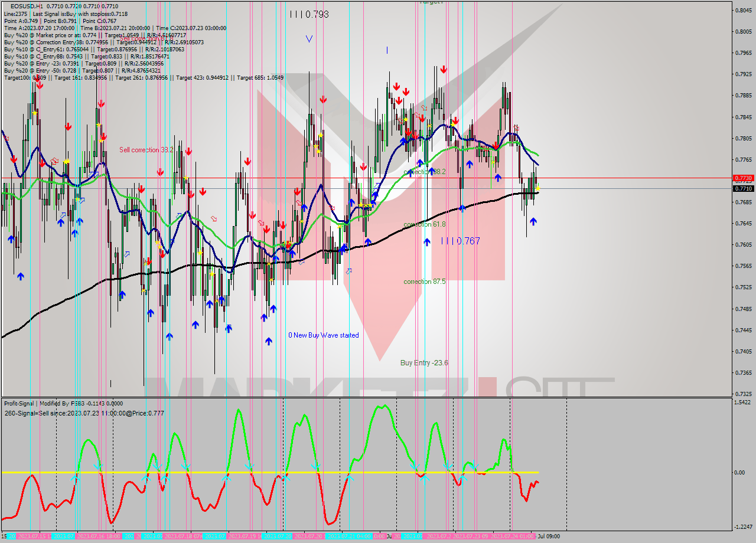Click the '0 New Buy Wave started' annotation

pyautogui.click(x=323, y=335)
